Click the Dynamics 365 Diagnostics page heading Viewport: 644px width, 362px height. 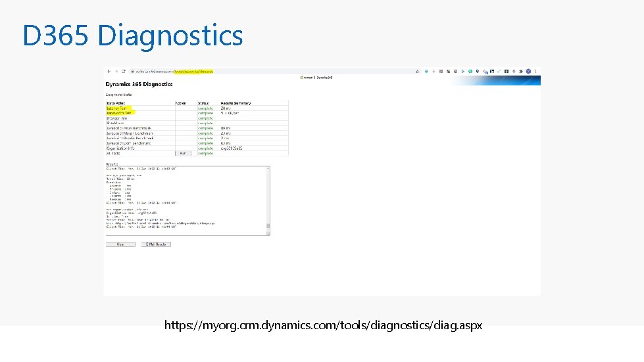(139, 84)
